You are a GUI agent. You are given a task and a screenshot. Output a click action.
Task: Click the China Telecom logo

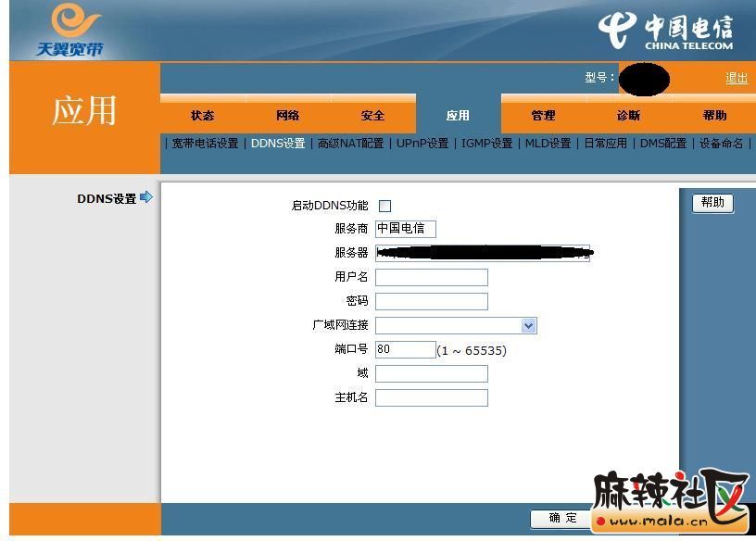pos(666,31)
